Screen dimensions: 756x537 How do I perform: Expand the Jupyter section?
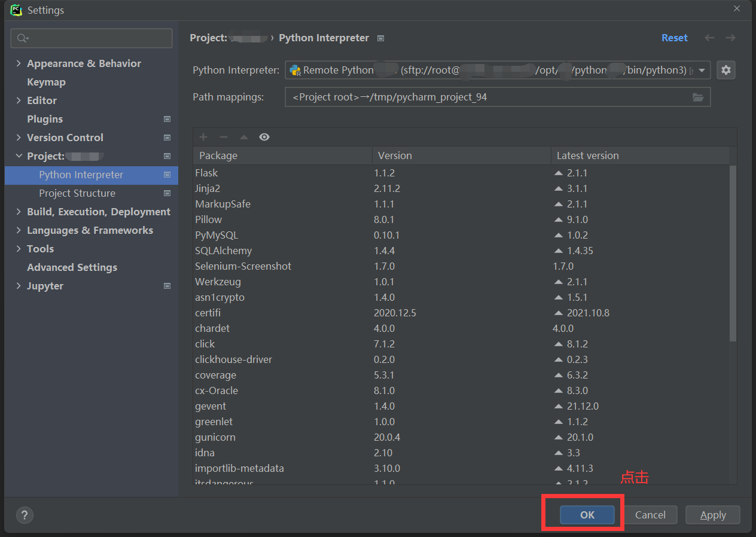19,286
